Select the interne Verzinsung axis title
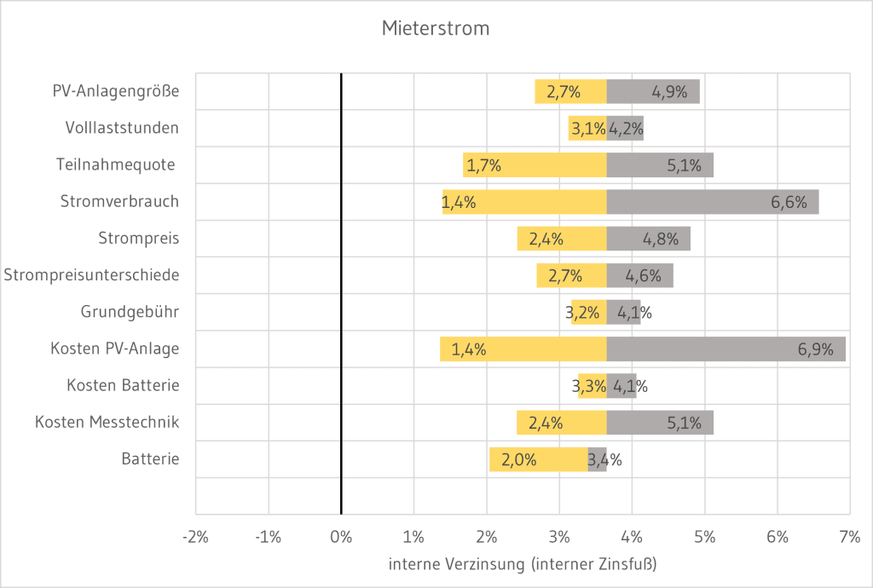Image resolution: width=873 pixels, height=588 pixels. 523,564
